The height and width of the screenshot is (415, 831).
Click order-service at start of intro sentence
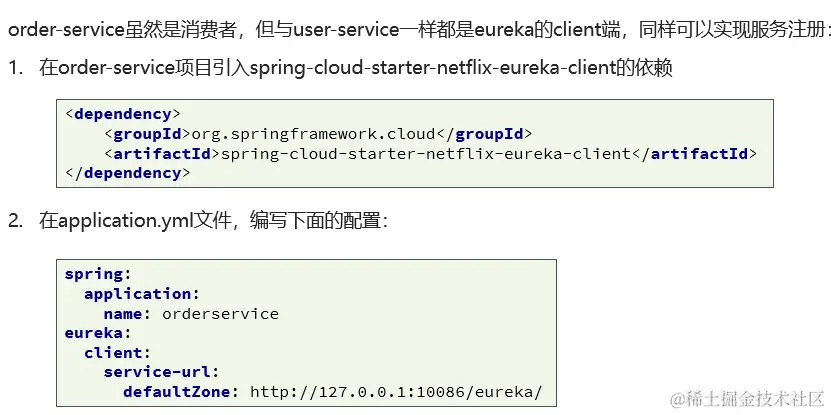(61, 30)
